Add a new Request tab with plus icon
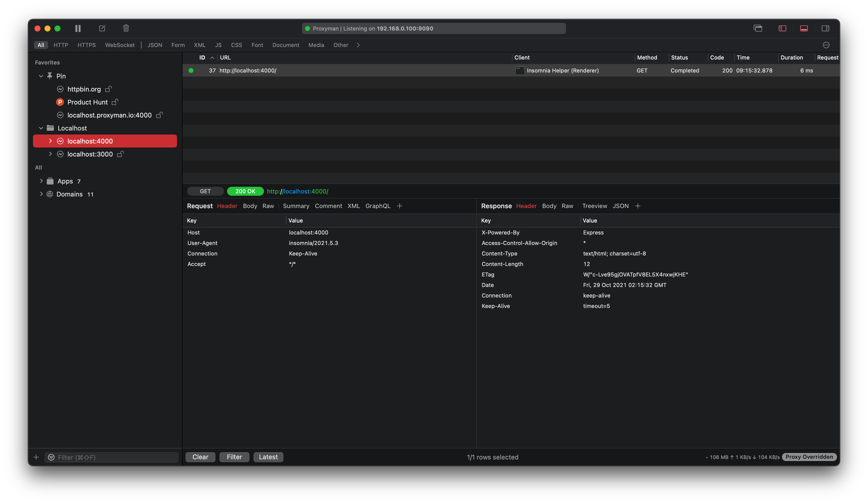The width and height of the screenshot is (868, 503). tap(399, 206)
